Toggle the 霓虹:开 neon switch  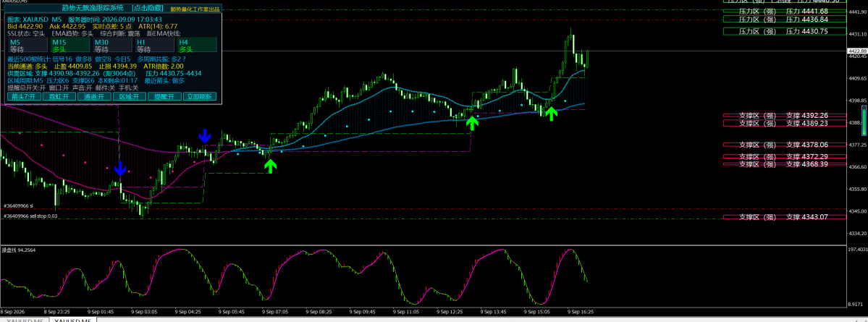59,96
